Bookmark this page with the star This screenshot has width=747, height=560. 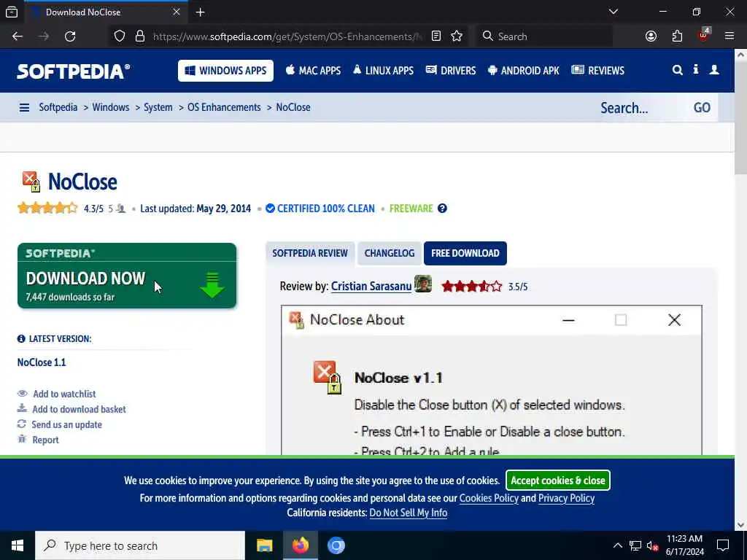pos(457,36)
